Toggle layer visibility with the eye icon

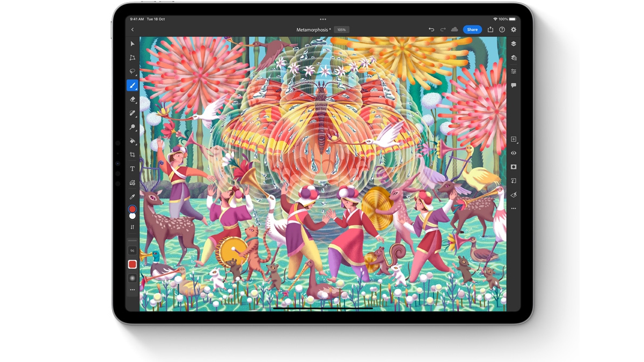pyautogui.click(x=514, y=153)
